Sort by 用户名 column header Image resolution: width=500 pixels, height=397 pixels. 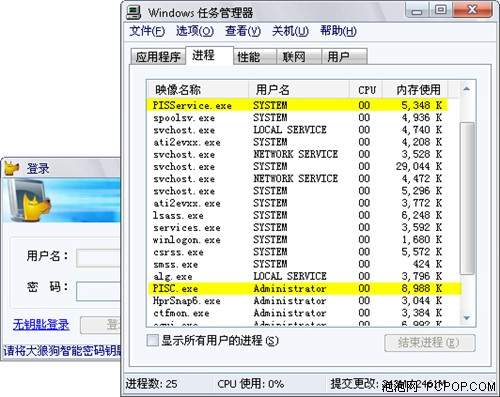[x=299, y=90]
